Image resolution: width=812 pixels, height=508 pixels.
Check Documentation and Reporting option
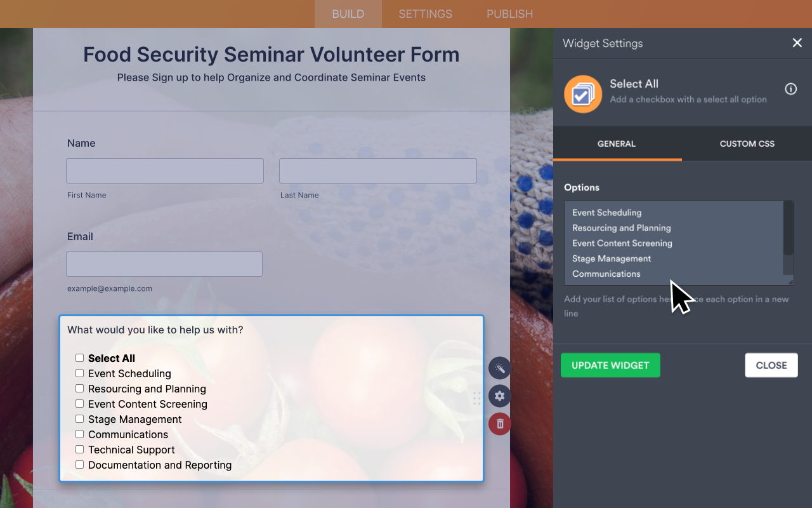[x=79, y=464]
